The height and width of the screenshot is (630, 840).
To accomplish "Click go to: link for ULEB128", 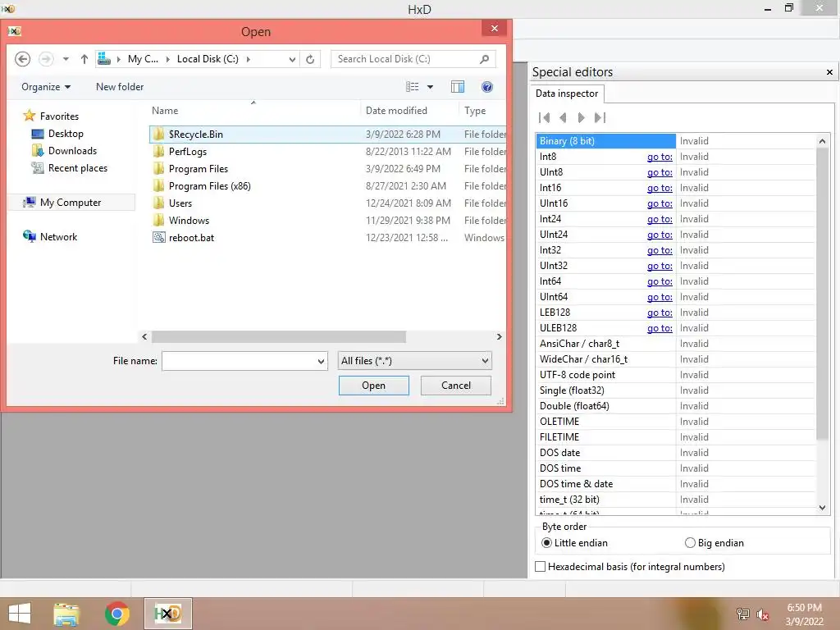I will point(660,328).
